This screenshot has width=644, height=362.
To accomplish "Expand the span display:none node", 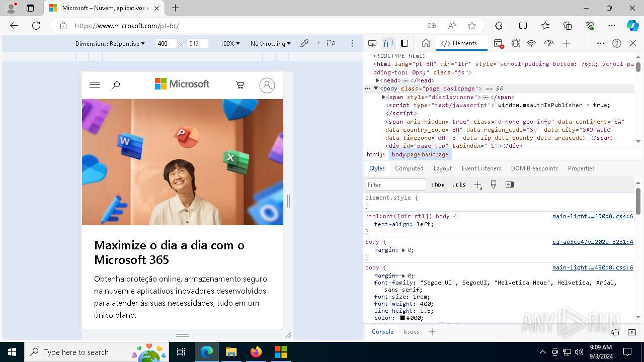I will pyautogui.click(x=383, y=97).
